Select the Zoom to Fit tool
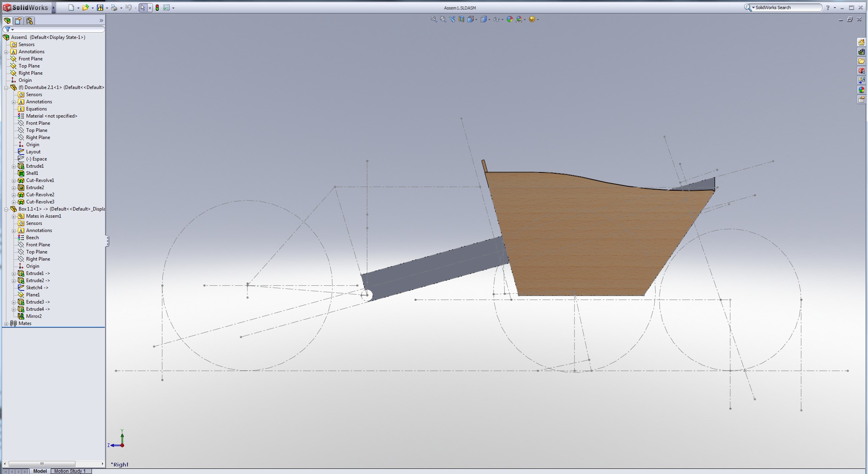Image resolution: width=868 pixels, height=474 pixels. (x=434, y=19)
